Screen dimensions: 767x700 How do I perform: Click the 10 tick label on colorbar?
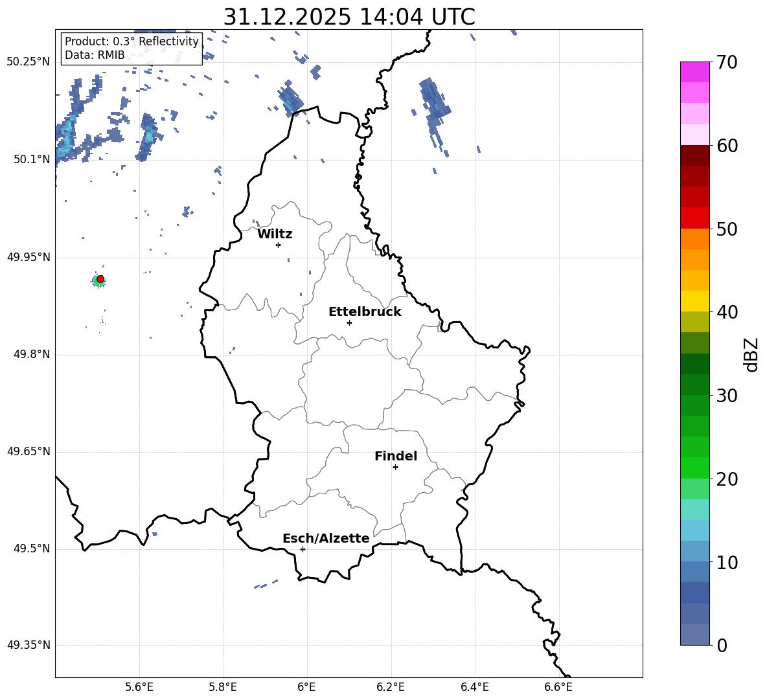(x=727, y=563)
